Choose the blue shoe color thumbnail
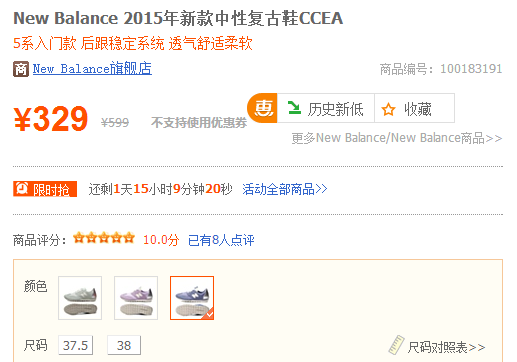The image size is (517, 362). (x=192, y=298)
